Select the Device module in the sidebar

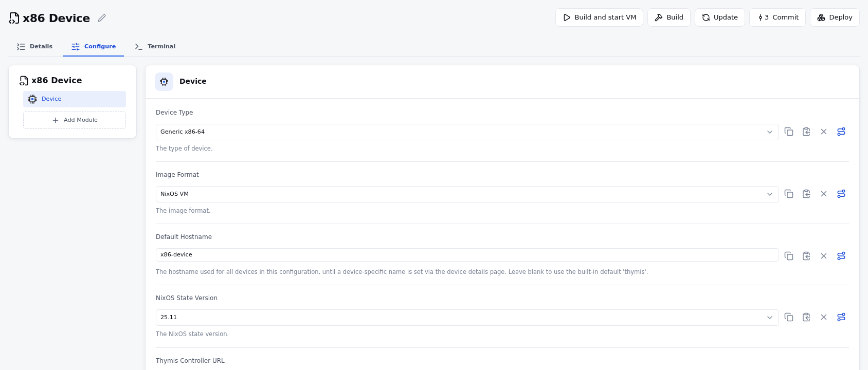pos(75,99)
